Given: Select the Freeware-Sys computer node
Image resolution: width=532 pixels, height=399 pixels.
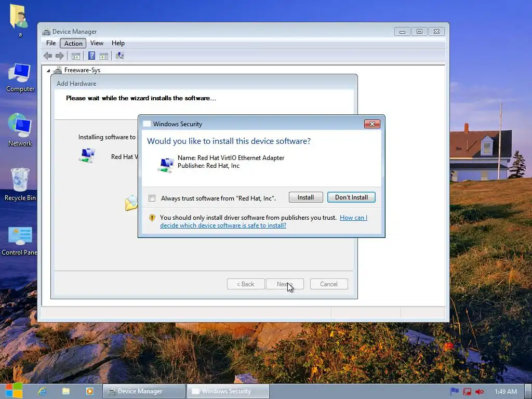Looking at the screenshot, I should (82, 70).
